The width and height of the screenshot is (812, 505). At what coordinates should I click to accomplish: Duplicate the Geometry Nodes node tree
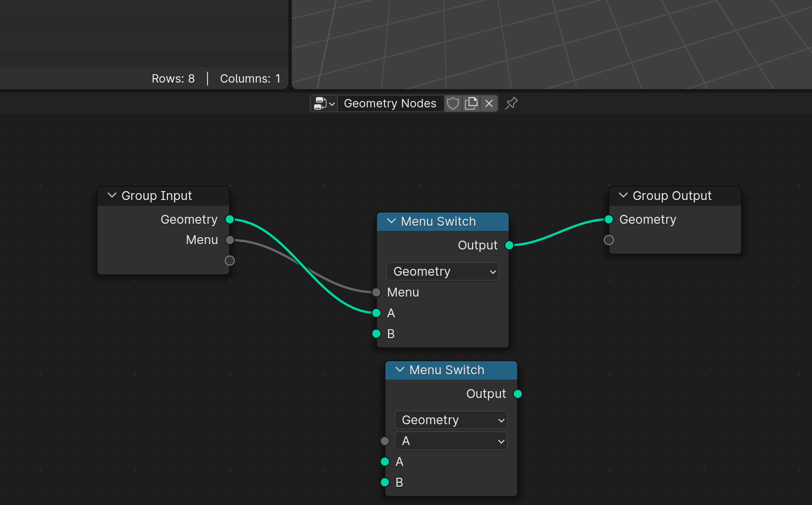click(x=471, y=103)
